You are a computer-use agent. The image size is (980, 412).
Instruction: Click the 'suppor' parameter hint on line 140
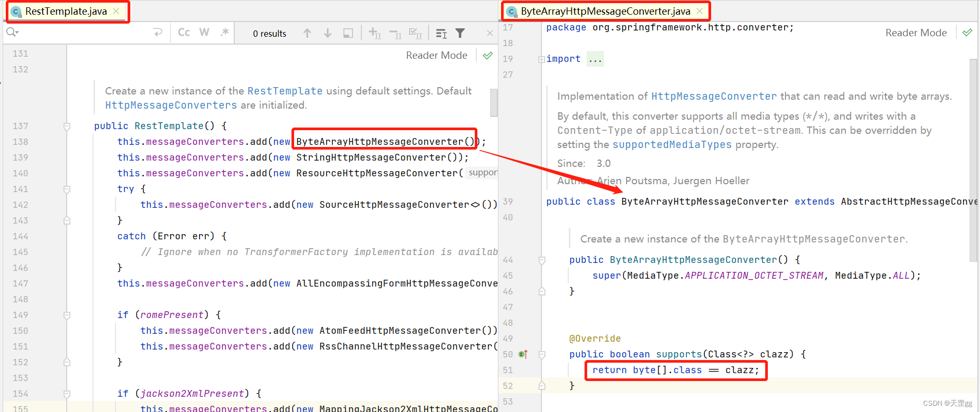482,173
